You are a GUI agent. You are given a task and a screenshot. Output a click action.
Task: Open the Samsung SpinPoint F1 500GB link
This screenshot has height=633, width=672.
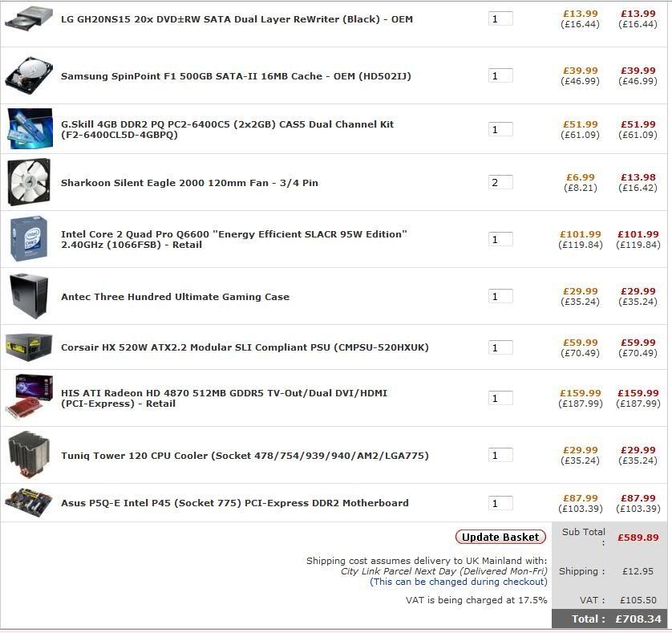[x=236, y=76]
